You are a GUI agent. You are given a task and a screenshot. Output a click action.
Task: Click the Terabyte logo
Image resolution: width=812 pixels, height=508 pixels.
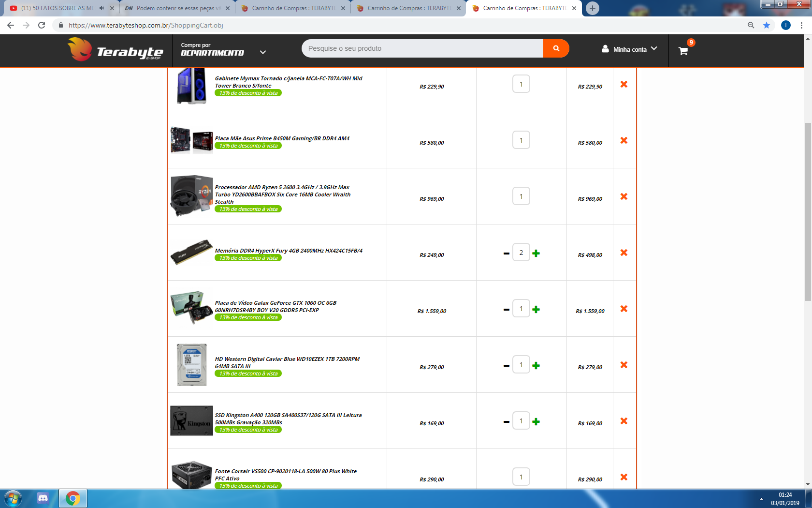[115, 49]
